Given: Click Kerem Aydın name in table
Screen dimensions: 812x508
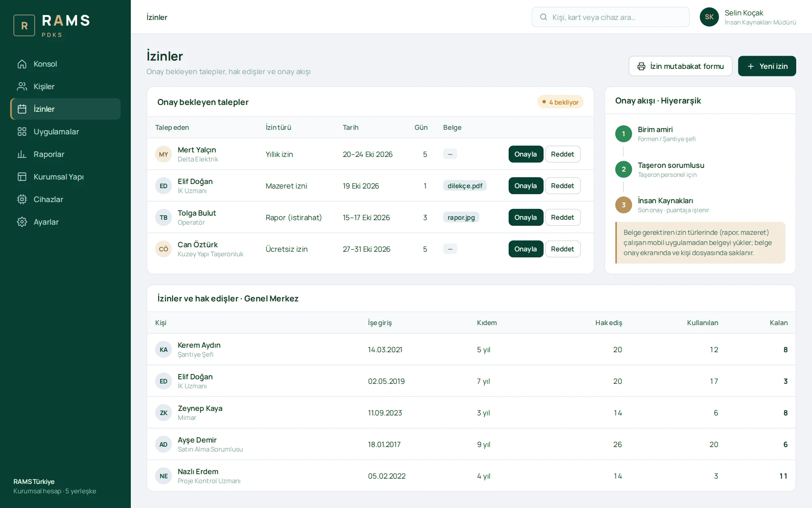Looking at the screenshot, I should tap(199, 345).
